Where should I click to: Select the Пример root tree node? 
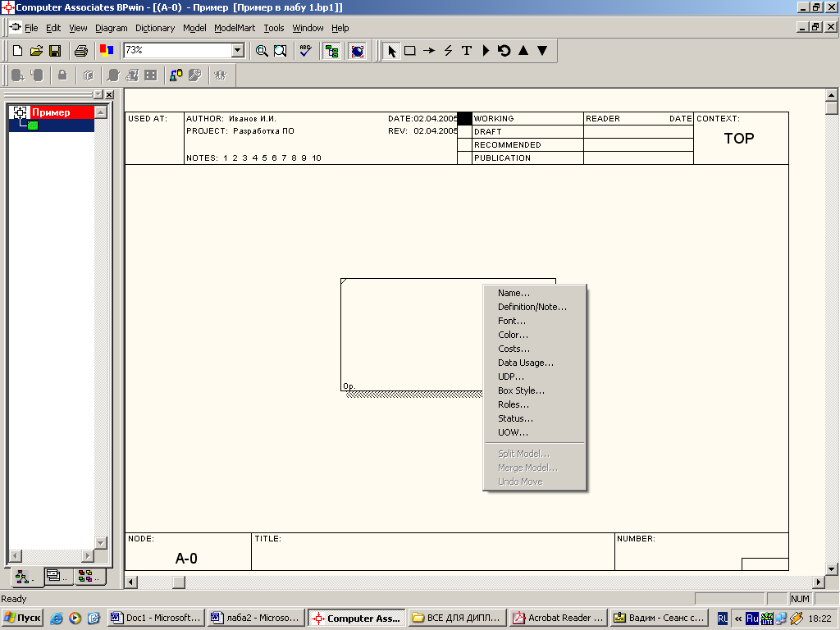51,112
